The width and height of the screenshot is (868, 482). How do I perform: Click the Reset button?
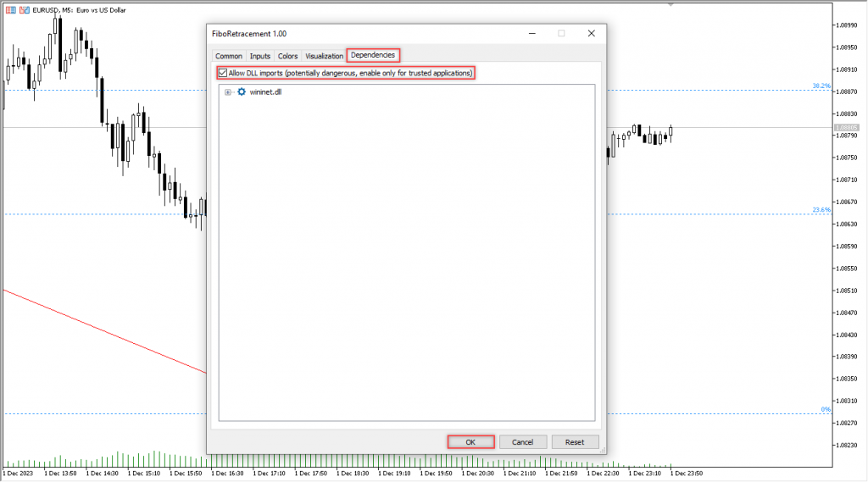[575, 442]
